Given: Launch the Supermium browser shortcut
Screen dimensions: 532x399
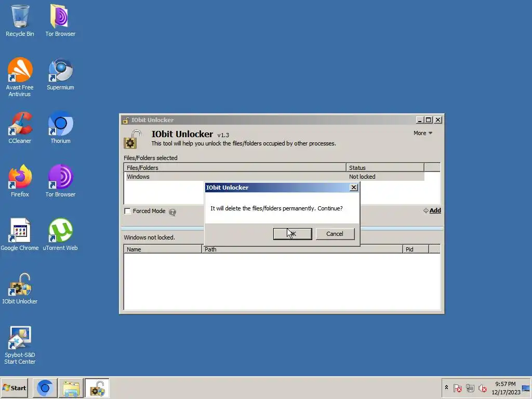Looking at the screenshot, I should pyautogui.click(x=60, y=74).
